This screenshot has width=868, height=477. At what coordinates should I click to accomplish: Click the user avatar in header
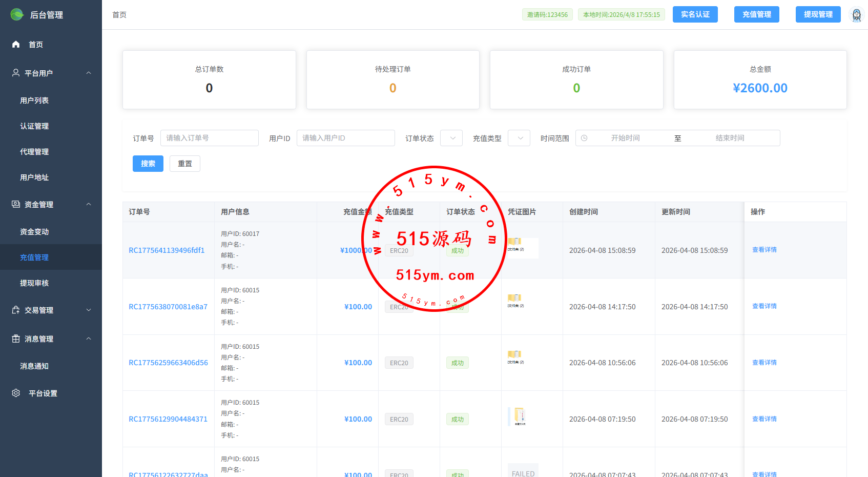(x=856, y=15)
